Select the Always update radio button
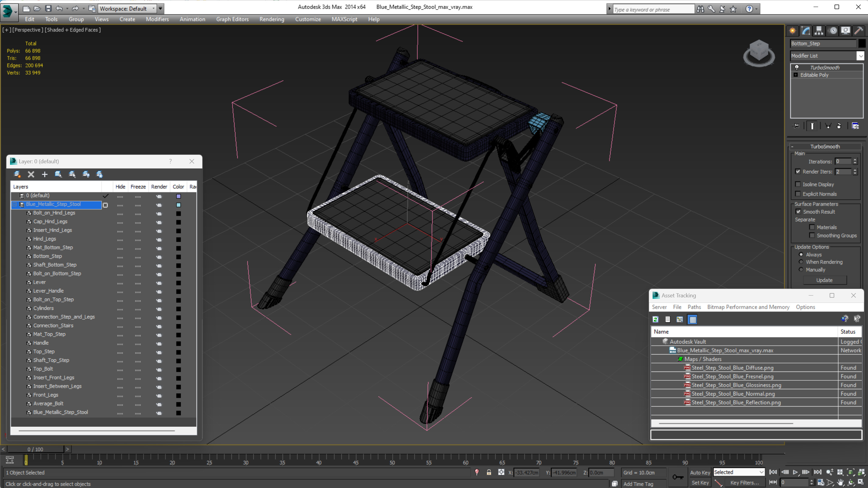The height and width of the screenshot is (488, 868). tap(801, 254)
